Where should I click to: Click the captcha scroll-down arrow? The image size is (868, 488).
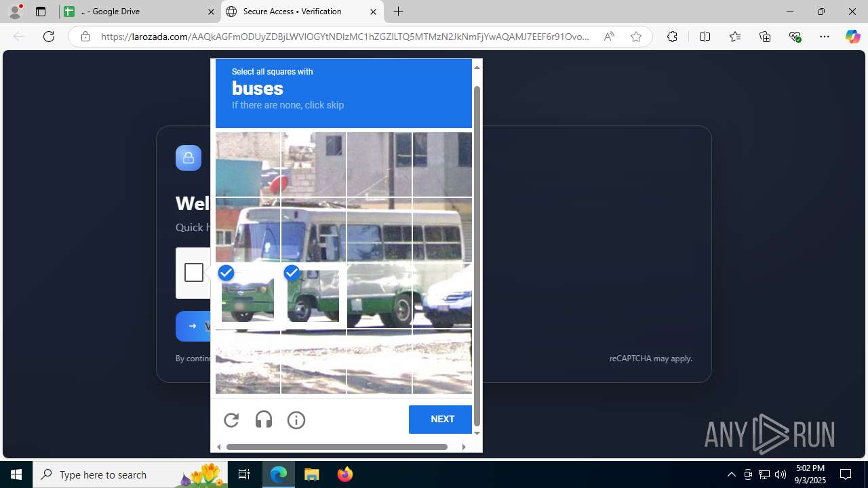(477, 434)
